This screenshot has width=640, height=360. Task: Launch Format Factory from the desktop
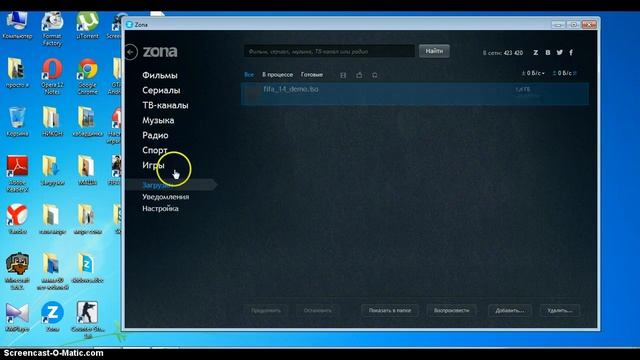point(52,29)
